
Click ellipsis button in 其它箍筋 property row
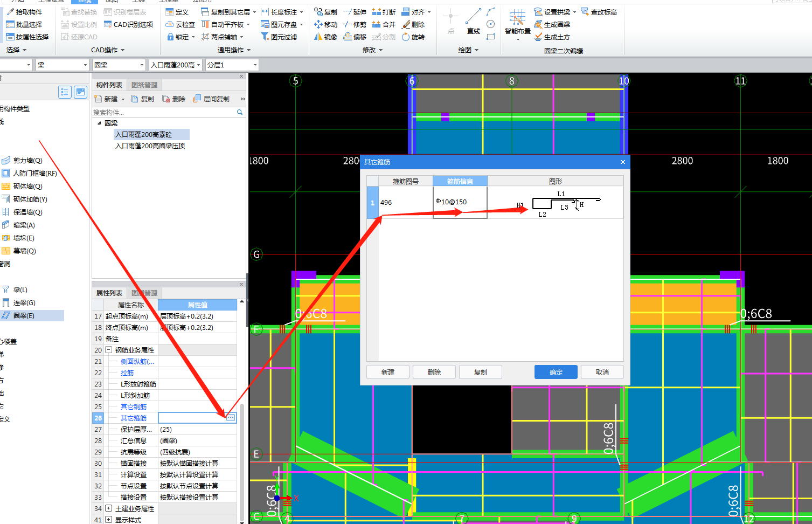click(x=231, y=418)
